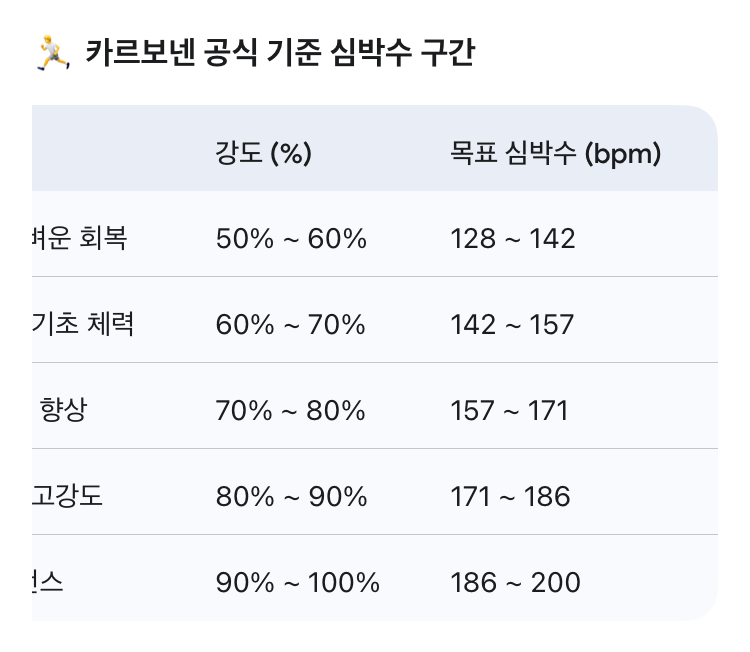Select the 142 ~ 157 heart rate cell

click(x=512, y=325)
